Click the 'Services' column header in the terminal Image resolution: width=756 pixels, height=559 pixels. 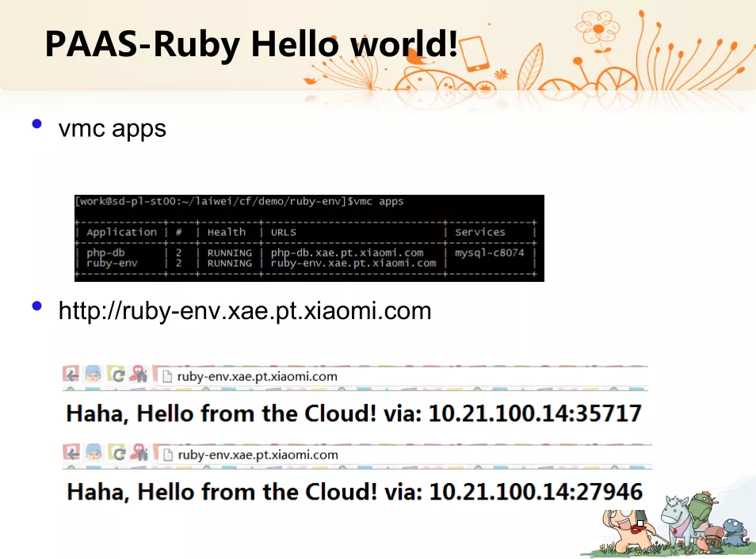coord(480,232)
